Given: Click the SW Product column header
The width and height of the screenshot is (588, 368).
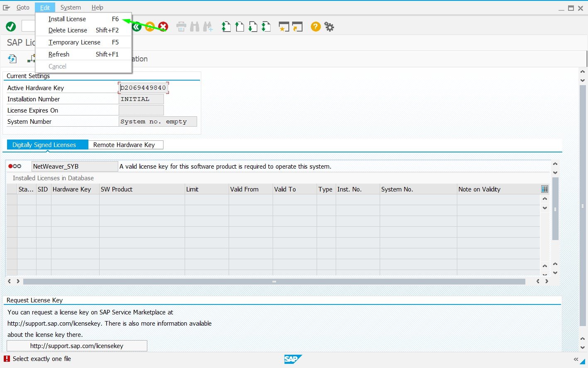Looking at the screenshot, I should (142, 189).
